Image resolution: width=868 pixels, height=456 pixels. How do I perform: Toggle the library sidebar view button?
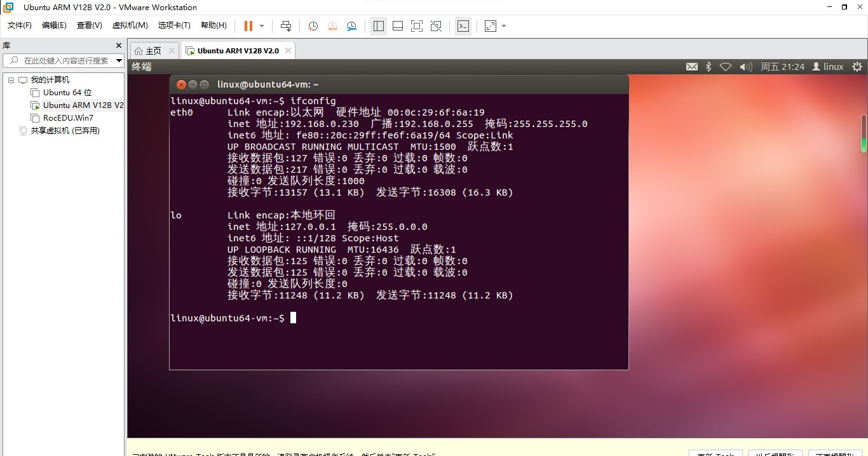click(379, 26)
